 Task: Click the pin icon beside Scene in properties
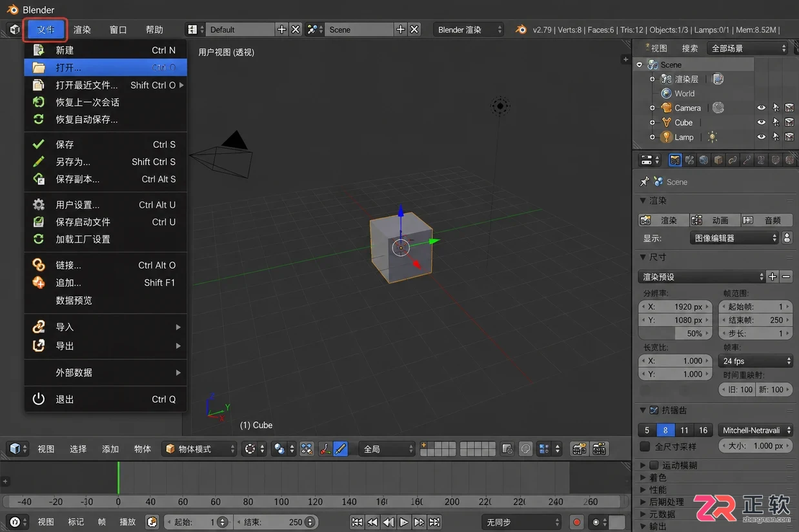pyautogui.click(x=644, y=182)
